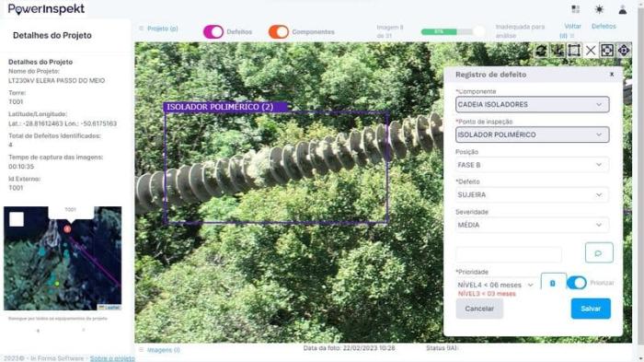Click the PowerInspekt logo
Screen dimensions: 644x362
point(46,9)
